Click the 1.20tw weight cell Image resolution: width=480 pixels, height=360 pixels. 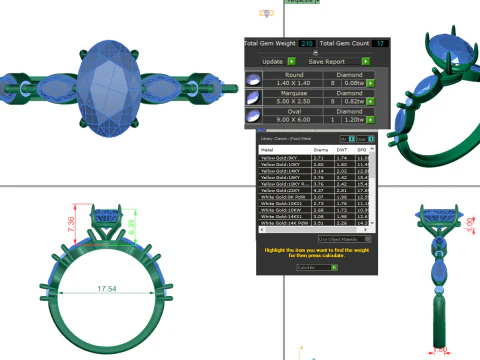click(x=354, y=120)
